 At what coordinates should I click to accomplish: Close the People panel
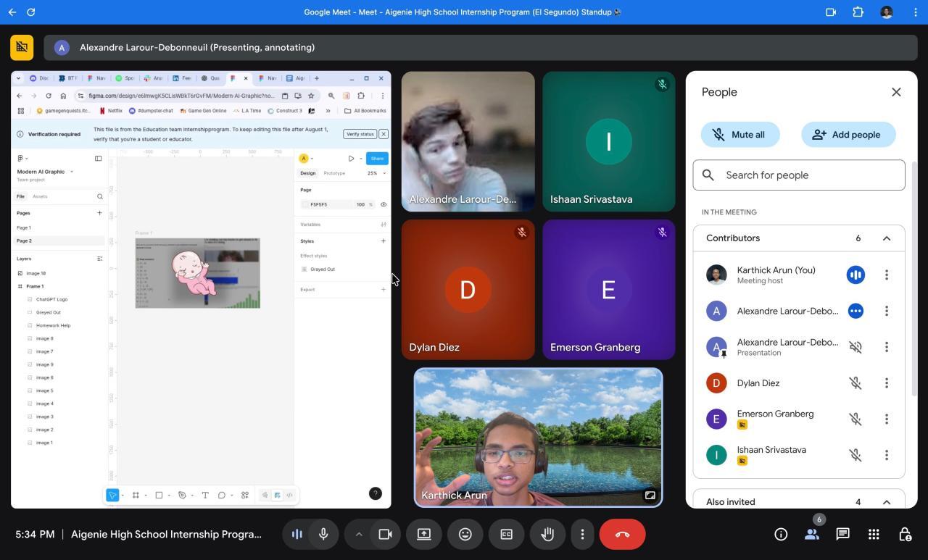[x=896, y=92]
